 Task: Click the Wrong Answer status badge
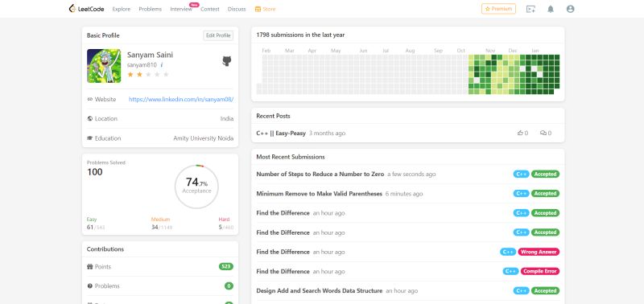(x=539, y=252)
